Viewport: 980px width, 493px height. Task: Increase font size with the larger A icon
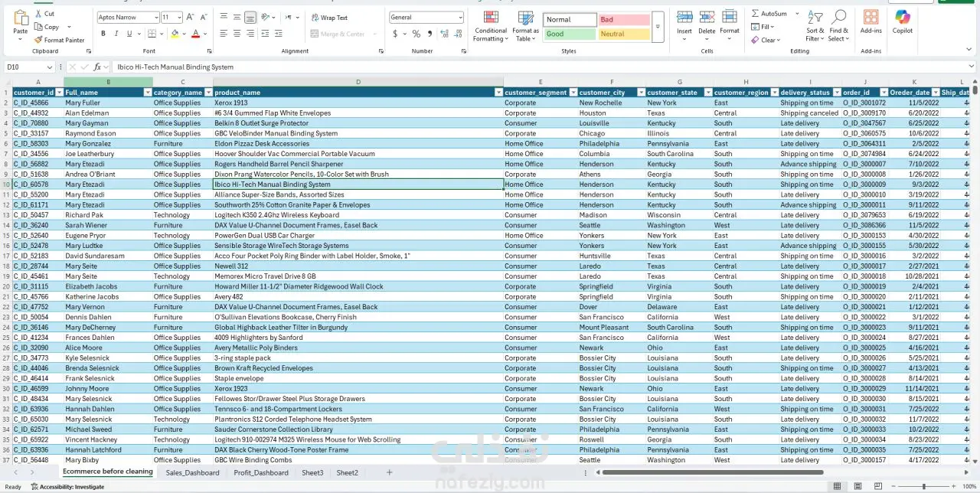click(x=191, y=17)
